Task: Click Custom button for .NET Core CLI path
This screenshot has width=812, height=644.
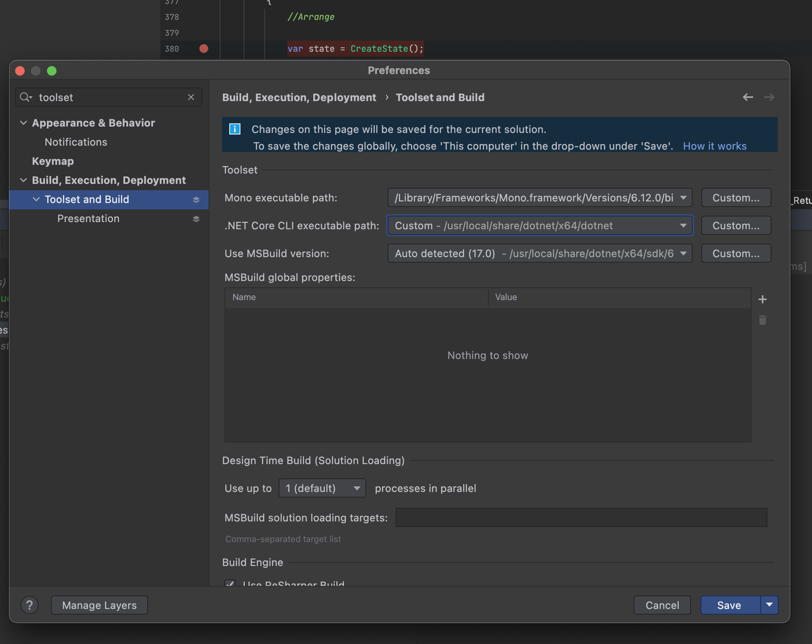Action: coord(736,225)
